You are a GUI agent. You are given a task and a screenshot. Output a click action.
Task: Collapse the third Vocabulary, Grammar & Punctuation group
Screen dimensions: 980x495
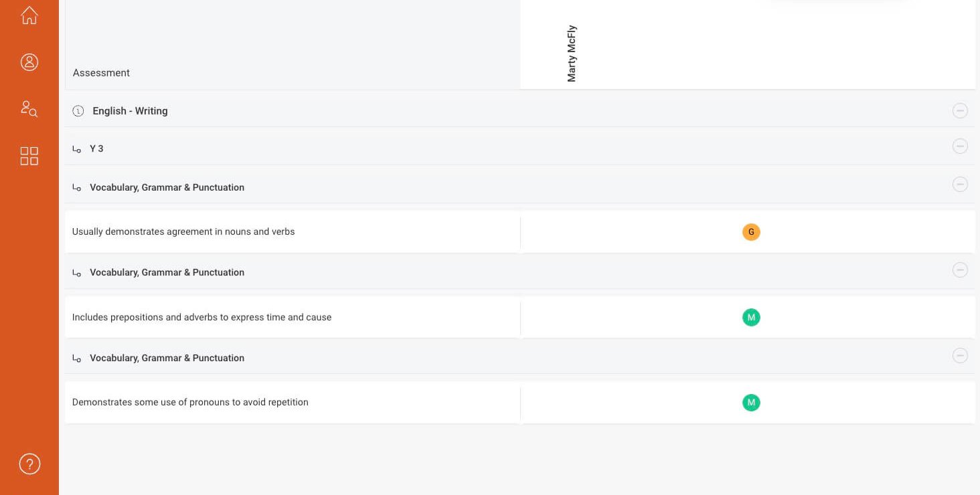(x=960, y=355)
